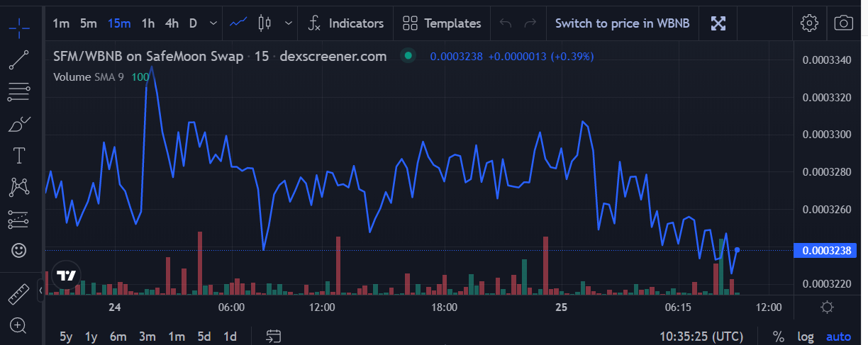Select the ruler measure tool

19,293
